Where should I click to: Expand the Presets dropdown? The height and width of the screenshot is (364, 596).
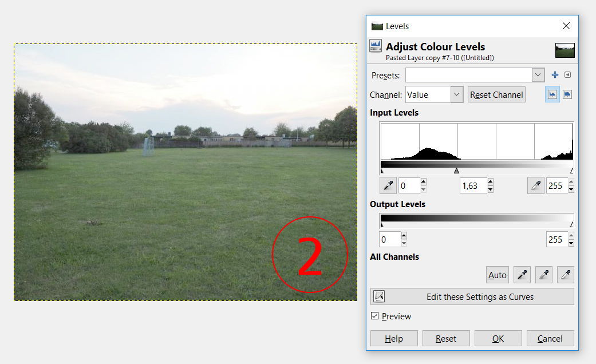point(538,75)
